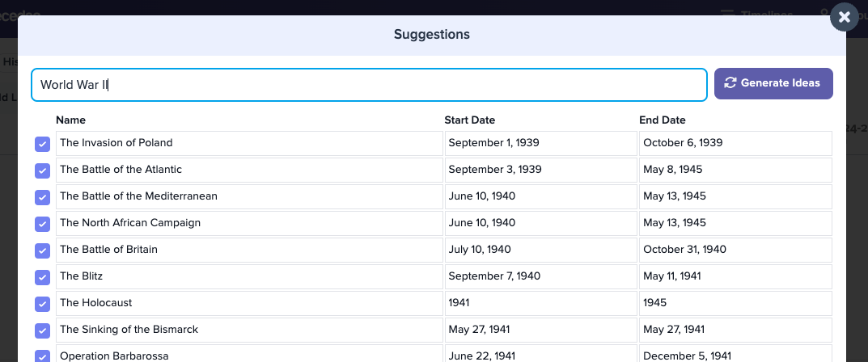Viewport: 868px width, 362px height.
Task: Uncheck Operation Barbarossa checkbox
Action: tap(43, 356)
